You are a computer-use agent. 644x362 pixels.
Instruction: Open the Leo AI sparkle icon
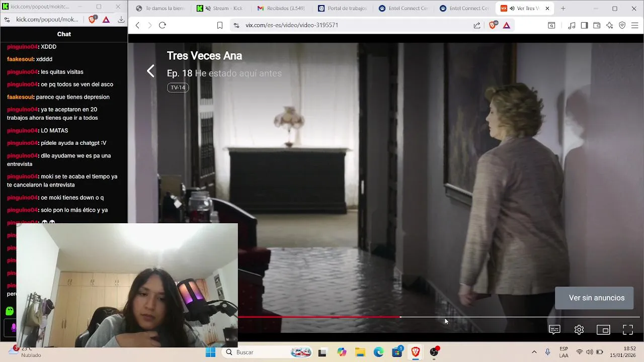pos(609,25)
